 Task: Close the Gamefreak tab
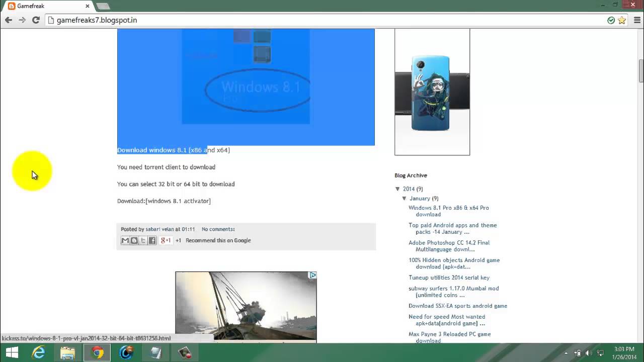(88, 6)
